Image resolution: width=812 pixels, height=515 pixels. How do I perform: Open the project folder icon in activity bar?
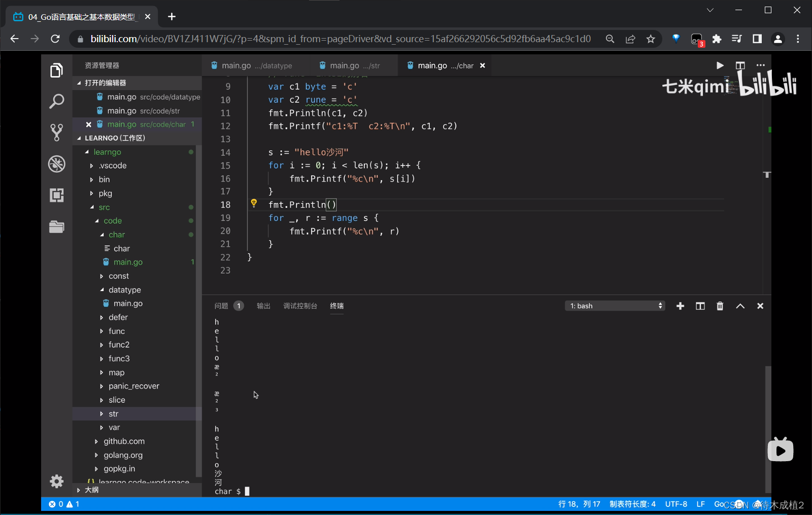57,227
